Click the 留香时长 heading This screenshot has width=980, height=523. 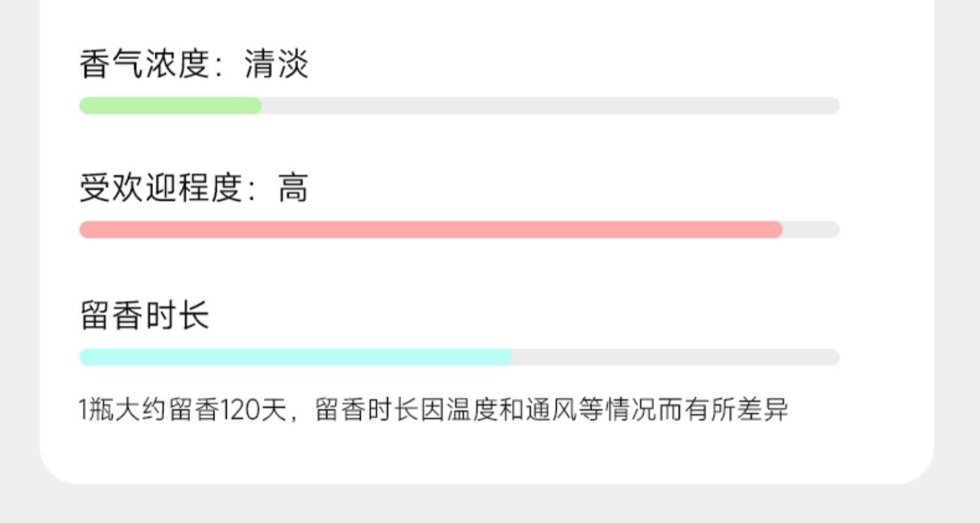[144, 315]
